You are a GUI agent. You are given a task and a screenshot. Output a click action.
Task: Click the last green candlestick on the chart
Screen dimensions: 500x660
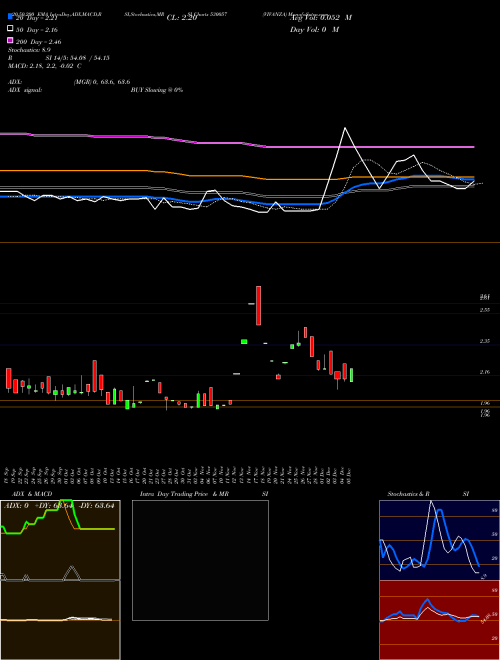tap(351, 375)
